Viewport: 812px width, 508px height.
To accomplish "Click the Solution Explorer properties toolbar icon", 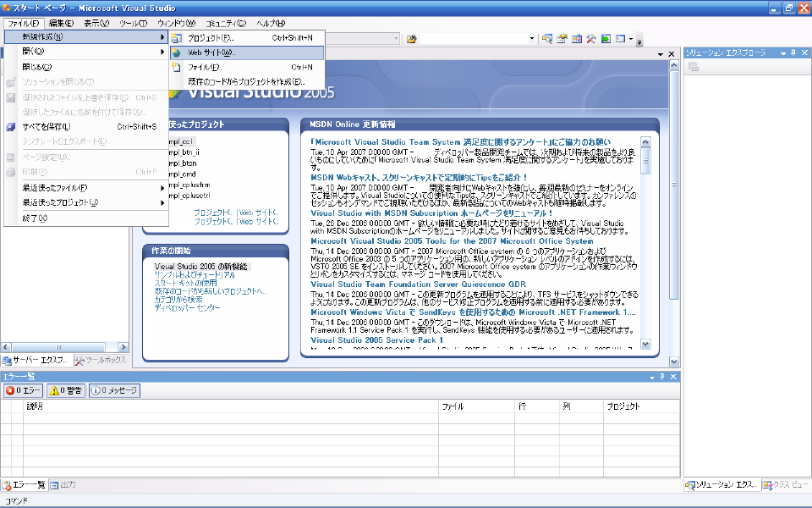I will pyautogui.click(x=694, y=67).
